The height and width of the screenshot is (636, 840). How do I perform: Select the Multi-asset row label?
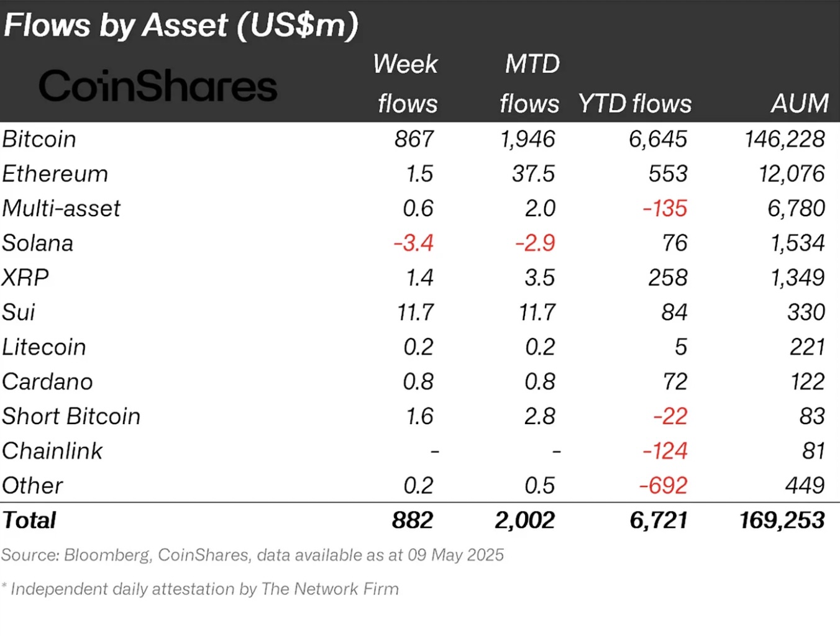62,209
